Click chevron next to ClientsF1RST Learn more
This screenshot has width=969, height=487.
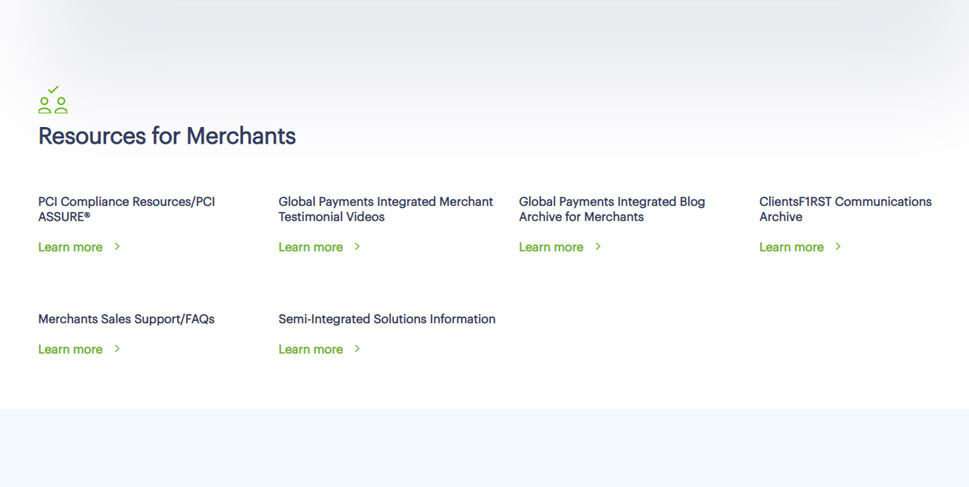click(x=838, y=247)
